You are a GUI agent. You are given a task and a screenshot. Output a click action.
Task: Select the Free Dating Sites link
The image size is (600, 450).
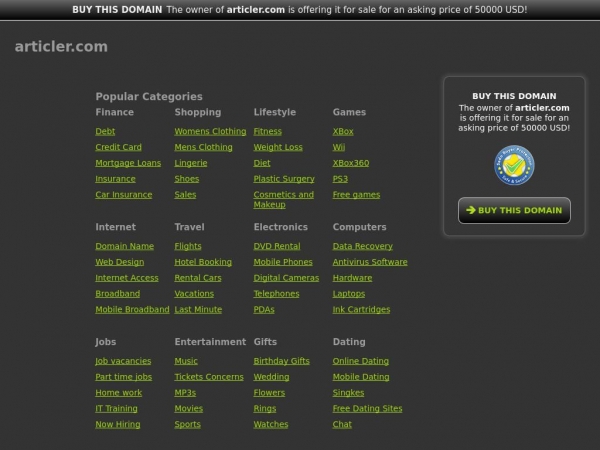[367, 408]
